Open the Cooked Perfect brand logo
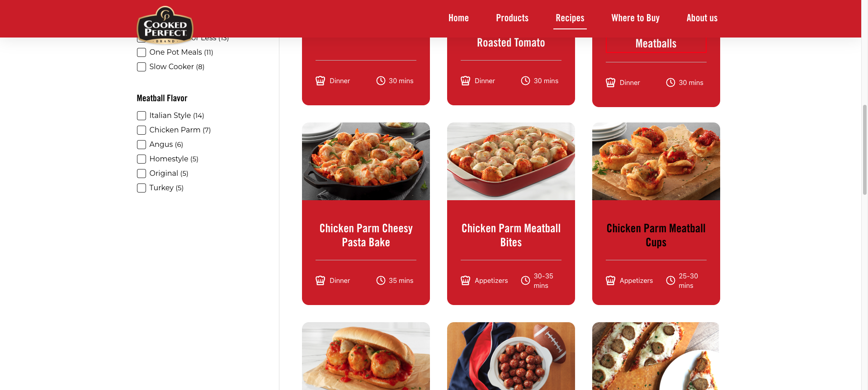This screenshot has width=868, height=390. click(165, 25)
